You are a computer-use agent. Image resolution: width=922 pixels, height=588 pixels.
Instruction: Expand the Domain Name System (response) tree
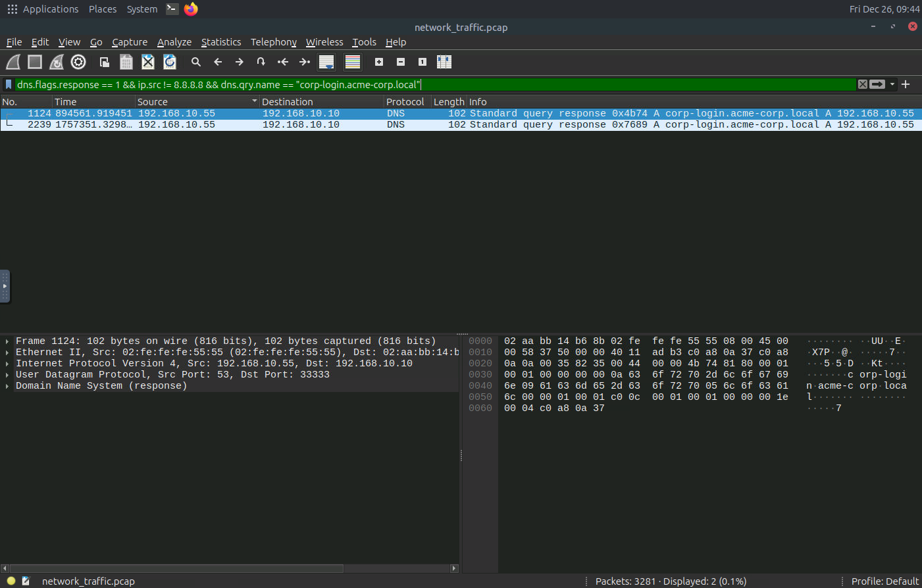(x=7, y=386)
